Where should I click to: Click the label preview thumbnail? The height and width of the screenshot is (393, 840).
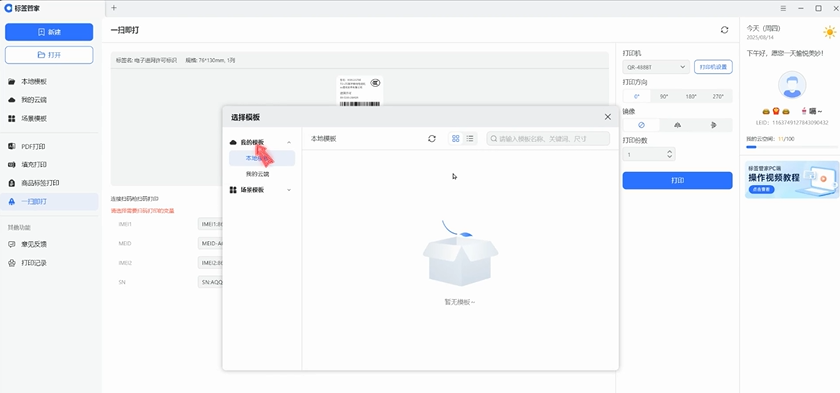359,91
